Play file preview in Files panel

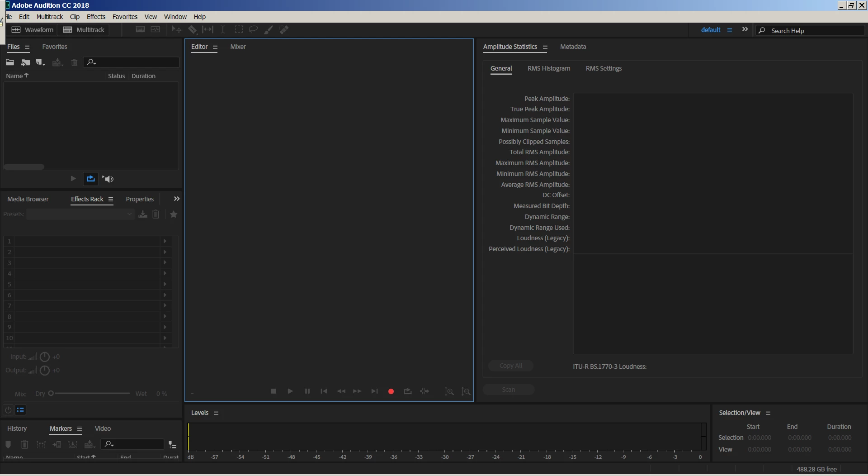tap(73, 179)
